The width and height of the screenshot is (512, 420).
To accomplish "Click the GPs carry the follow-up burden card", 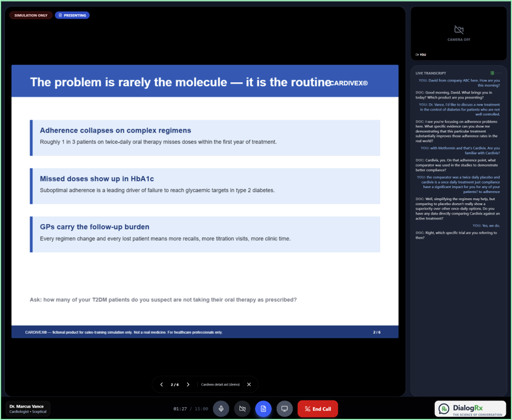I will tap(205, 234).
